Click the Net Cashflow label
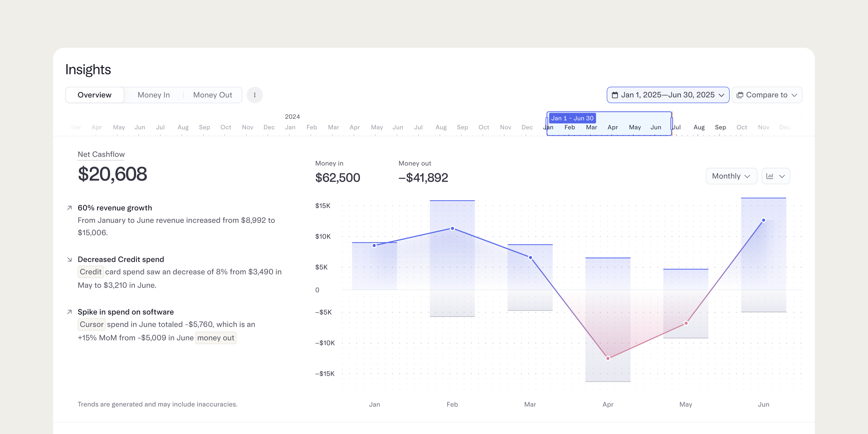868x434 pixels. [101, 154]
